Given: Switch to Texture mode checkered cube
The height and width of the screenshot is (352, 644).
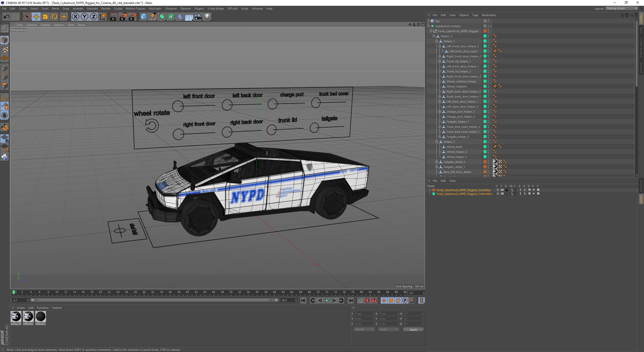Looking at the screenshot, I should (x=5, y=49).
